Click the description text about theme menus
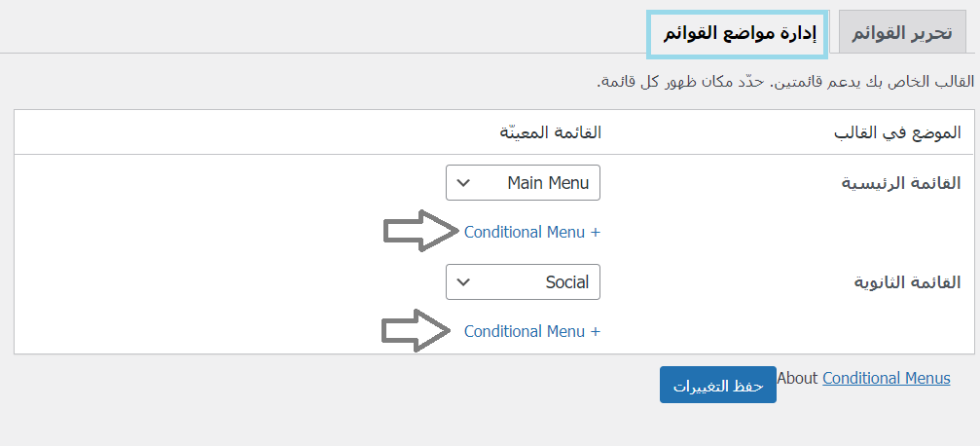 (785, 82)
